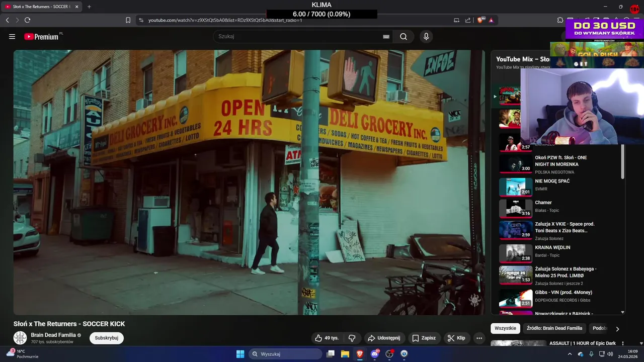Share the page via address bar share icon
Image resolution: width=644 pixels, height=362 pixels.
coord(468,20)
